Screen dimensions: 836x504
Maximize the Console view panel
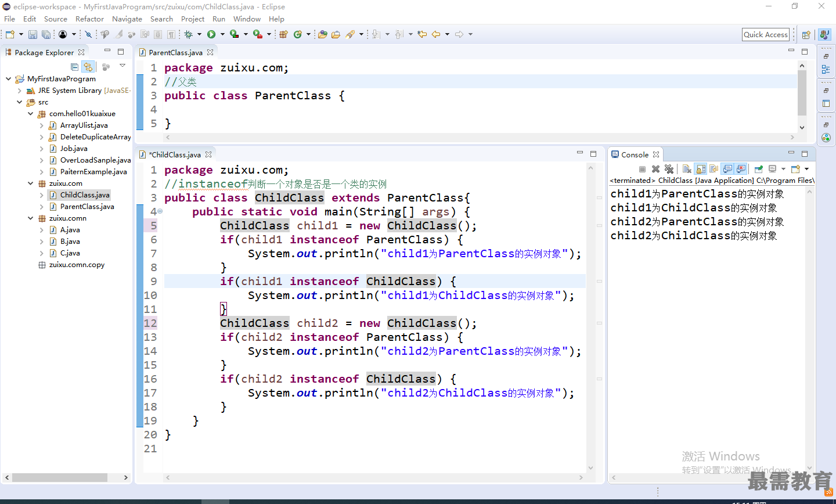(805, 154)
